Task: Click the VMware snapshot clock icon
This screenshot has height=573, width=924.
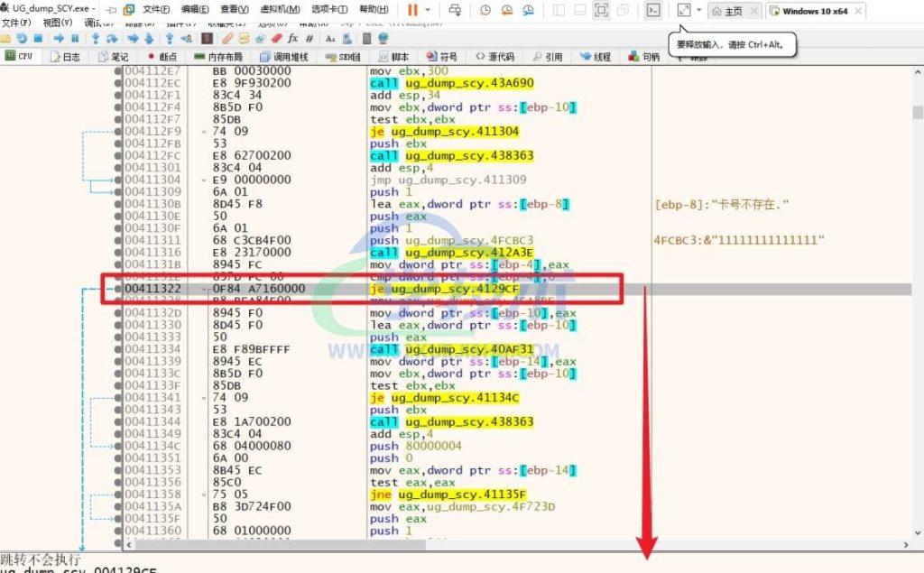Action: pyautogui.click(x=485, y=10)
